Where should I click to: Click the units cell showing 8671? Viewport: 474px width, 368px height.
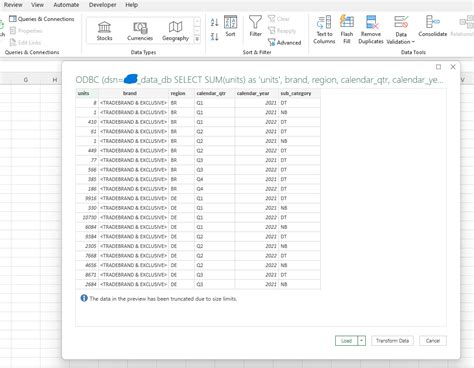click(87, 275)
